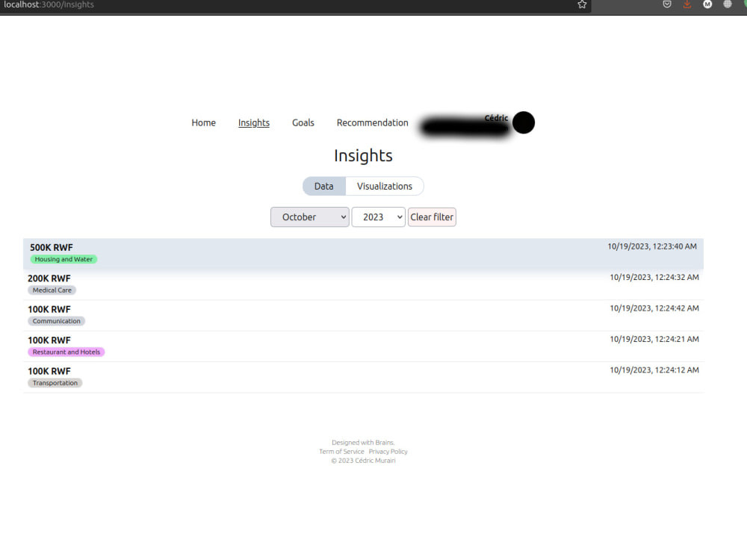Screen dimensions: 747x560
Task: Select the 100K RWF Transportation amount
Action: tap(49, 371)
